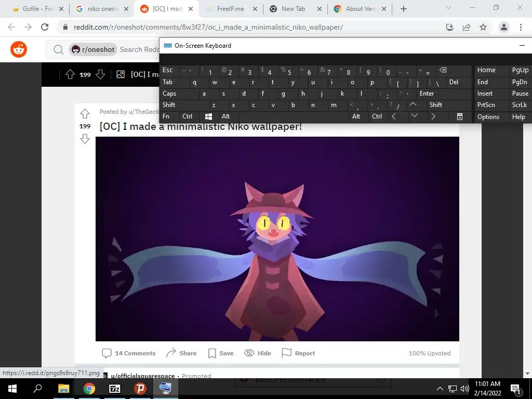The height and width of the screenshot is (399, 532).
Task: Toggle right Ctrl key on On-Screen Keyboard
Action: point(378,117)
